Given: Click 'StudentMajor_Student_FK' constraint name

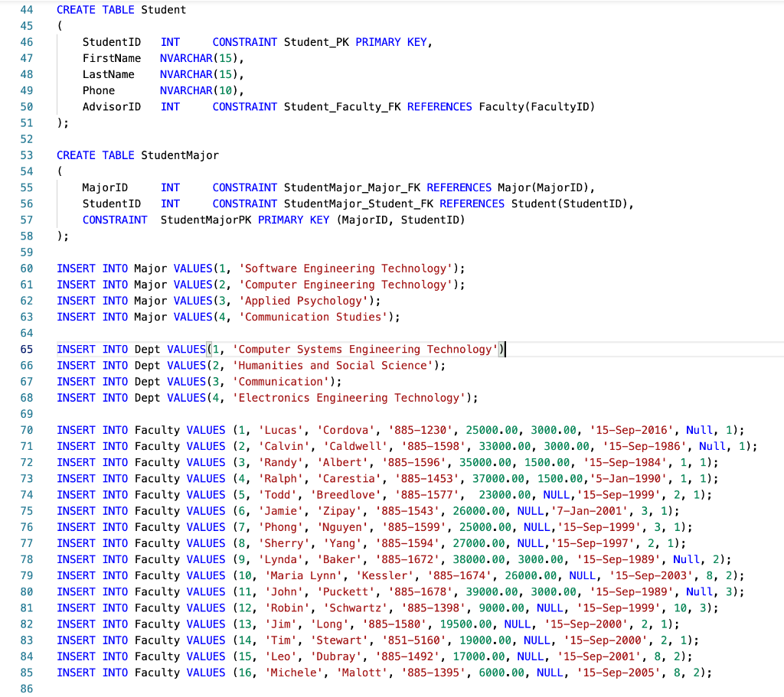Looking at the screenshot, I should click(358, 204).
